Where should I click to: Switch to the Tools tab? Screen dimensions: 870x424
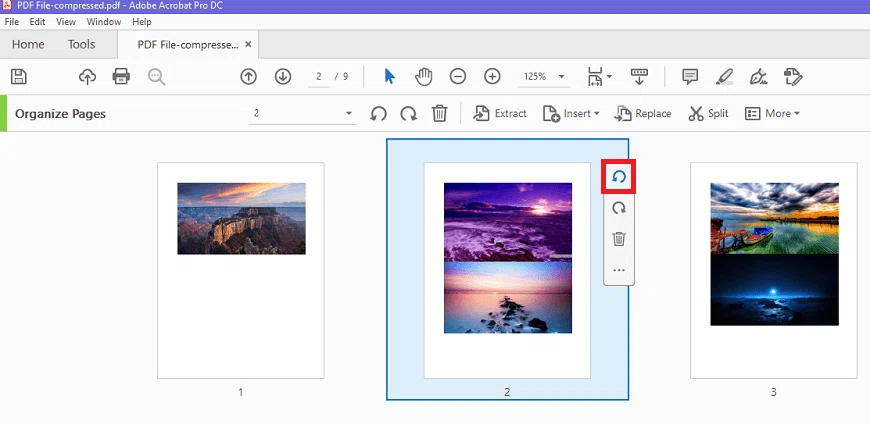tap(82, 44)
